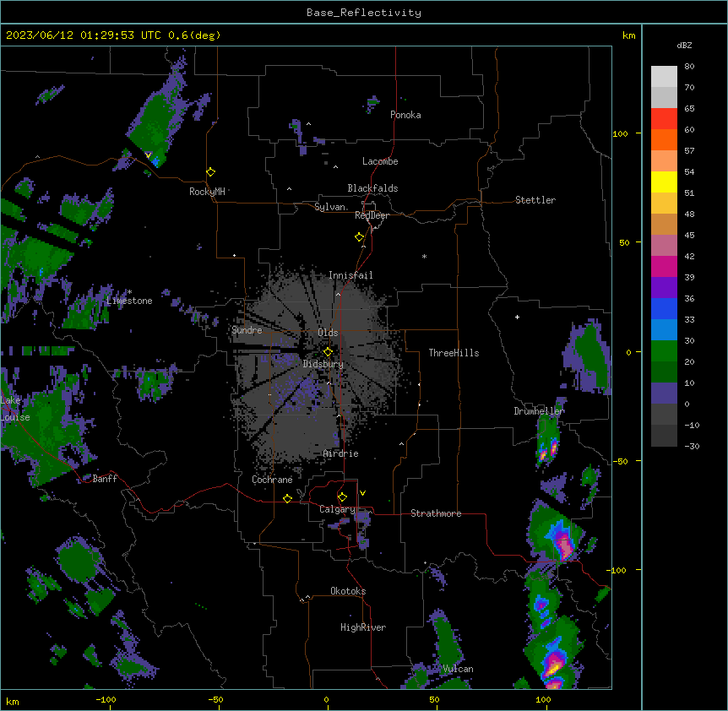728x711 pixels.
Task: Click the yellow diamond marker near RockyMH
Action: (x=210, y=172)
